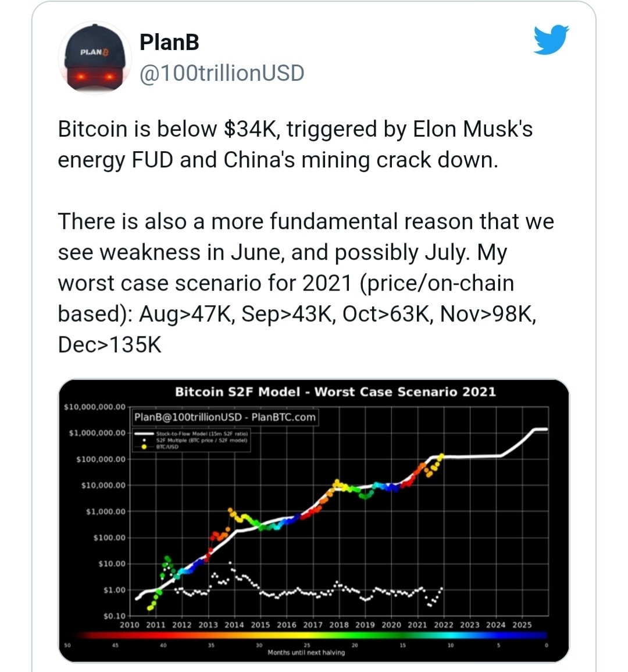Screen dimensions: 628x672
Task: Open PlanB's profile picture
Action: (95, 58)
